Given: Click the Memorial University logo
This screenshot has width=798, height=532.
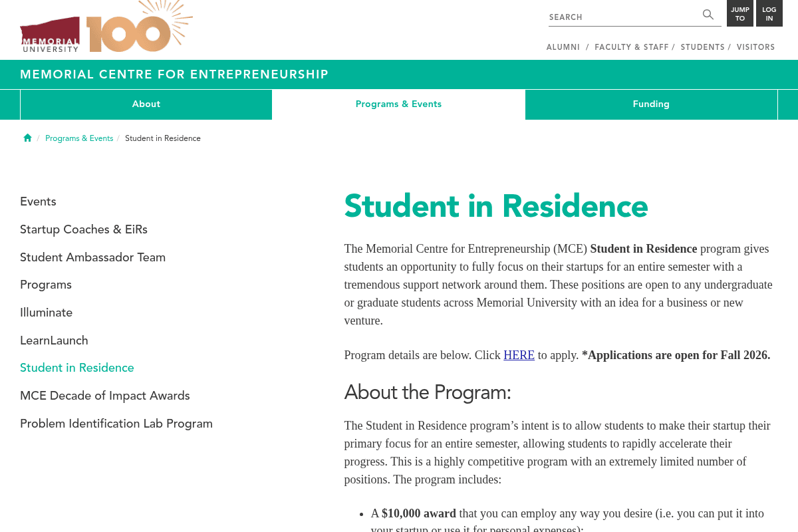Looking at the screenshot, I should [50, 35].
